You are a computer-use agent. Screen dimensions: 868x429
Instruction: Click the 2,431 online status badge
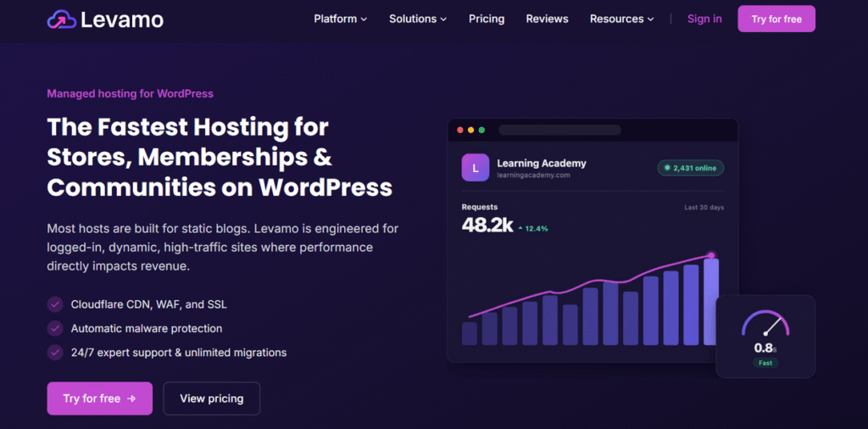pos(690,168)
